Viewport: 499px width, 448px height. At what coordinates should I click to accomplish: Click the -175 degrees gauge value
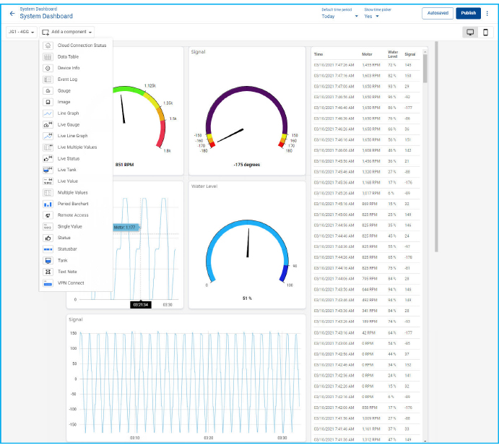[x=247, y=165]
